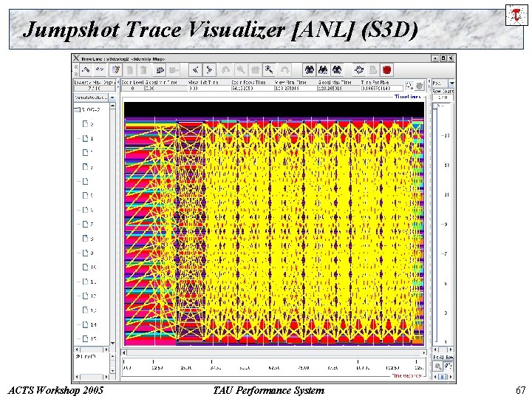The height and width of the screenshot is (399, 532).
Task: Click the refresh arrows toolbar icon
Action: 358,70
